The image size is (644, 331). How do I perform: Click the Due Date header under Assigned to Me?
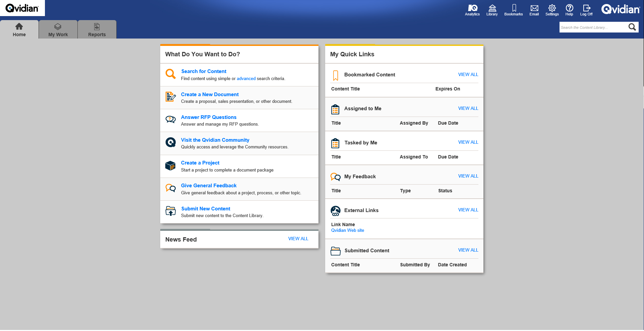pos(448,123)
